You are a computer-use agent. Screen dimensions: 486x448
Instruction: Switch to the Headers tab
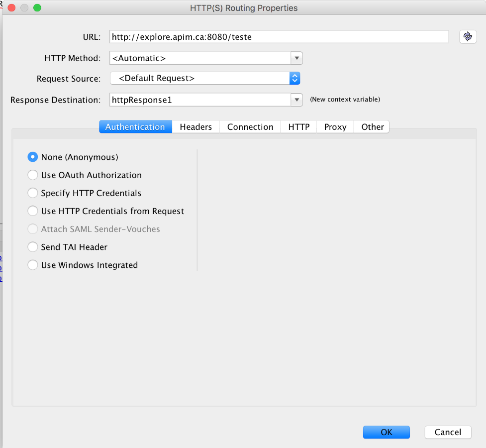click(x=195, y=126)
